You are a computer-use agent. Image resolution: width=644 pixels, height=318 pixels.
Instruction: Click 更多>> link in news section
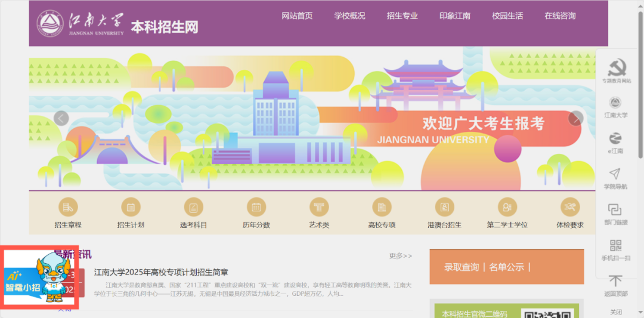[x=401, y=256]
